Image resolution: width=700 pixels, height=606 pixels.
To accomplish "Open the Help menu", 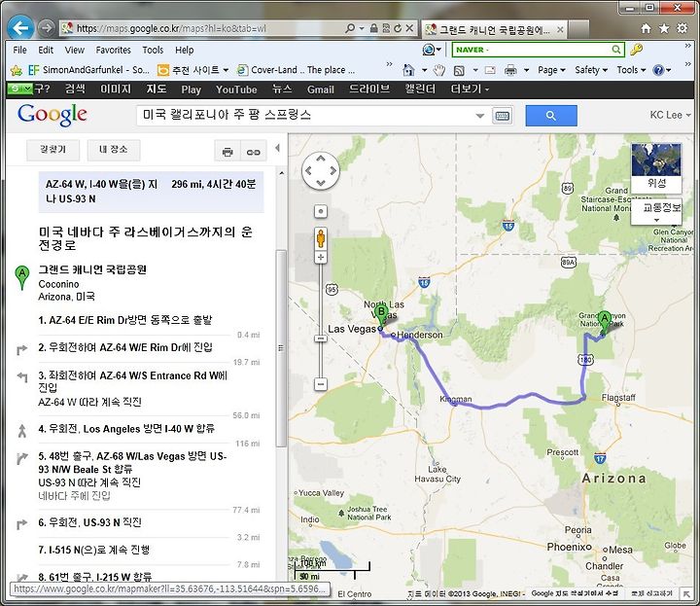I will (x=185, y=50).
